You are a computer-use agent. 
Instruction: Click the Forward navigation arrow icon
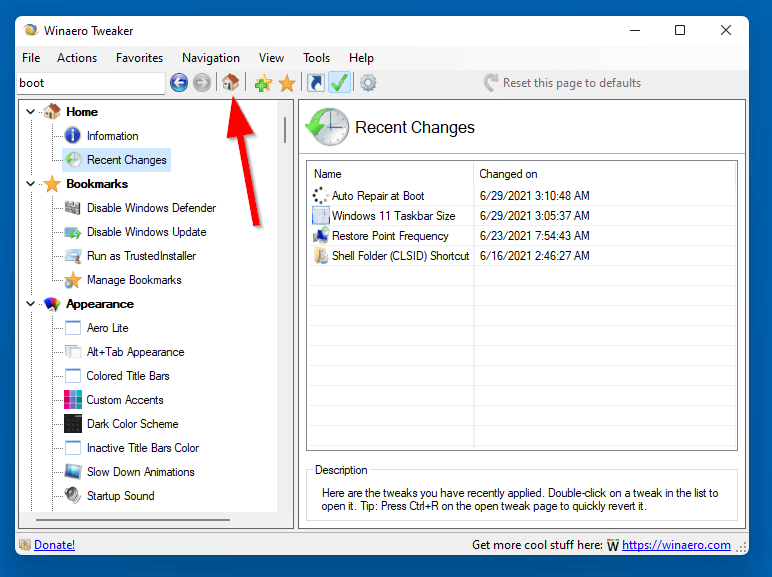coord(202,83)
